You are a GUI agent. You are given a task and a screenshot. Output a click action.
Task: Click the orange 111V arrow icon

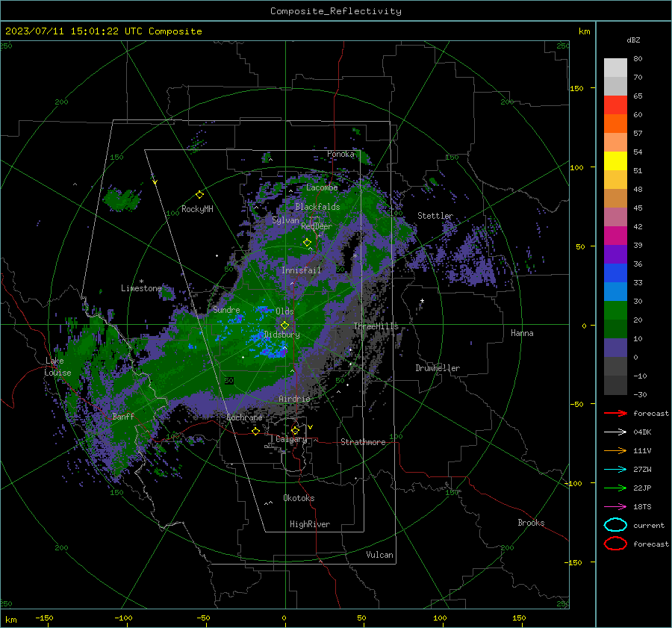(615, 450)
